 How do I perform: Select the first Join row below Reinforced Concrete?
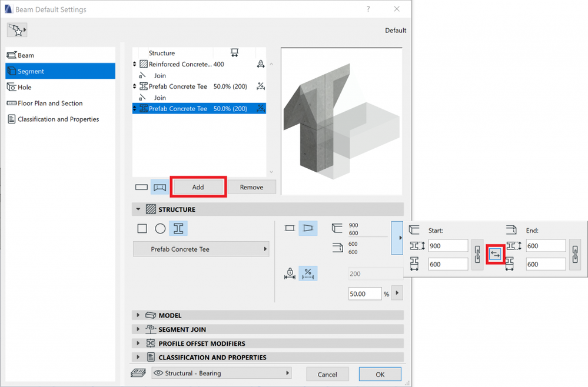pyautogui.click(x=199, y=75)
